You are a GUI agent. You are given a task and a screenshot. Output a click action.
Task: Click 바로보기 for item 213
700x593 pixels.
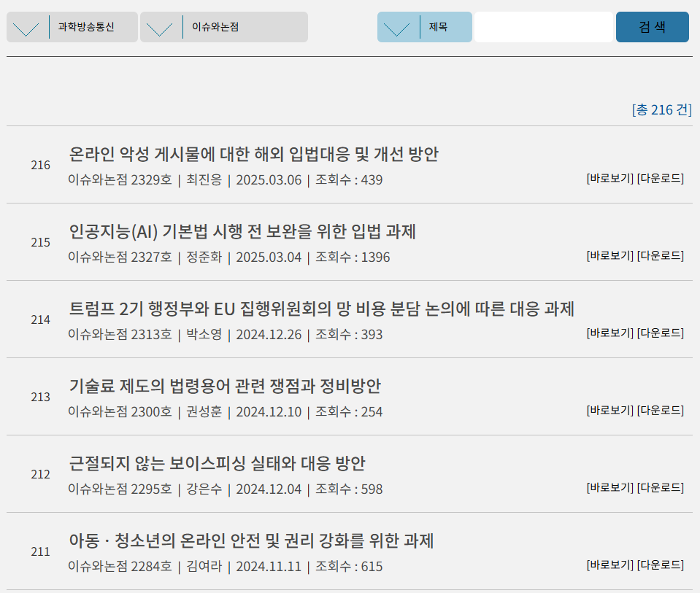coord(609,410)
